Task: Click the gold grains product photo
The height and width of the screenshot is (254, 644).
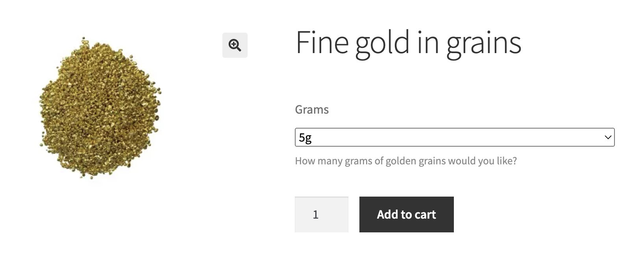Action: coord(100,108)
